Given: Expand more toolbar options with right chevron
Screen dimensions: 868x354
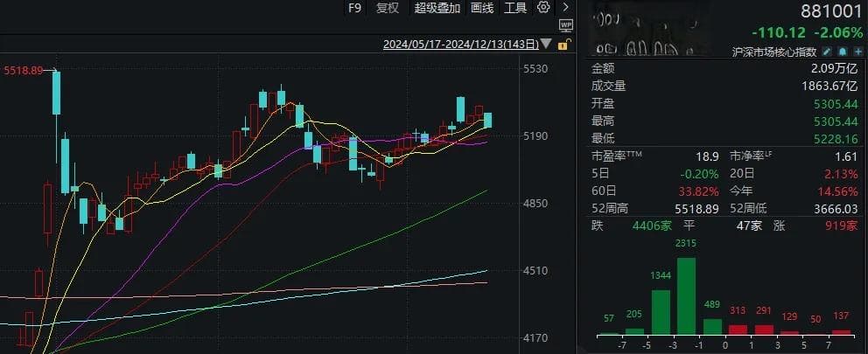Looking at the screenshot, I should [565, 7].
